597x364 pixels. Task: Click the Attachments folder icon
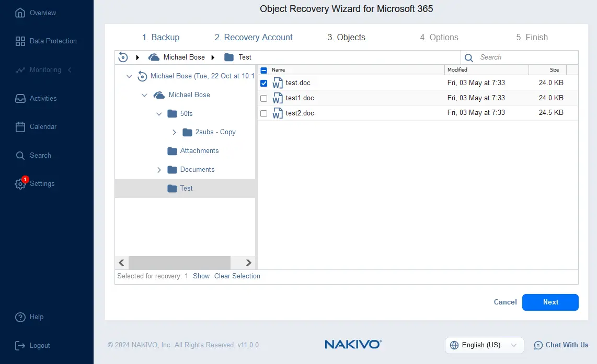[x=172, y=151]
